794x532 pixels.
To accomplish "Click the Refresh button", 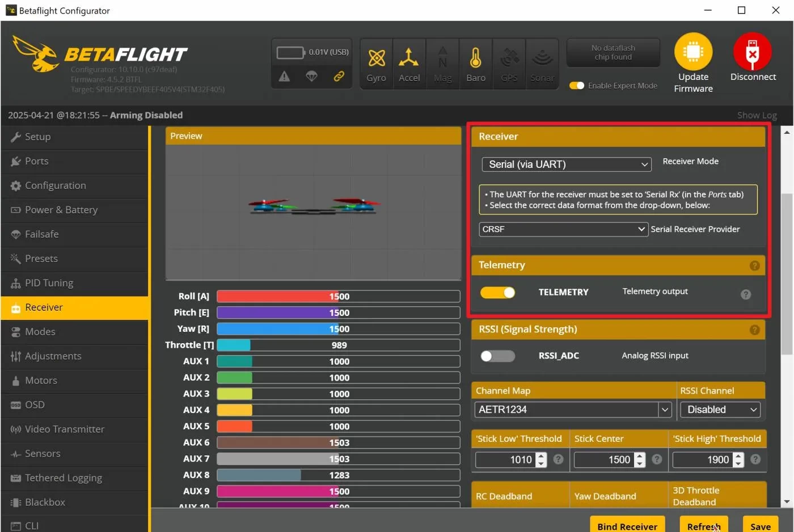I will pyautogui.click(x=704, y=525).
